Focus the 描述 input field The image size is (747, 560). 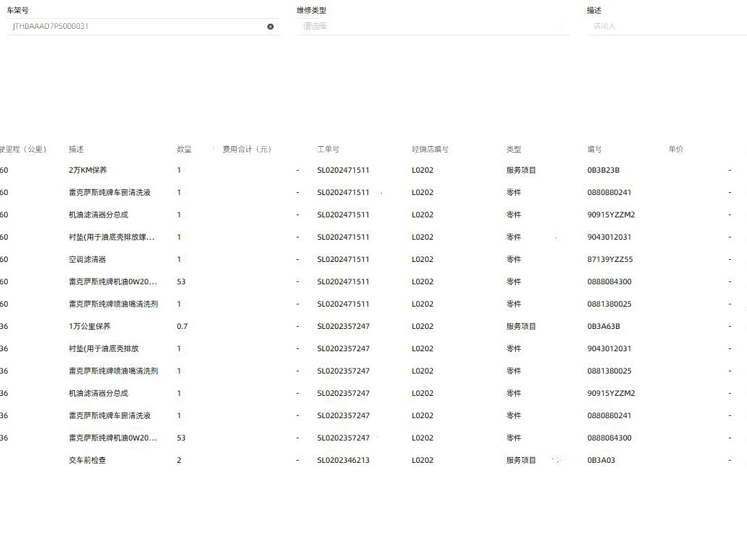click(x=667, y=26)
